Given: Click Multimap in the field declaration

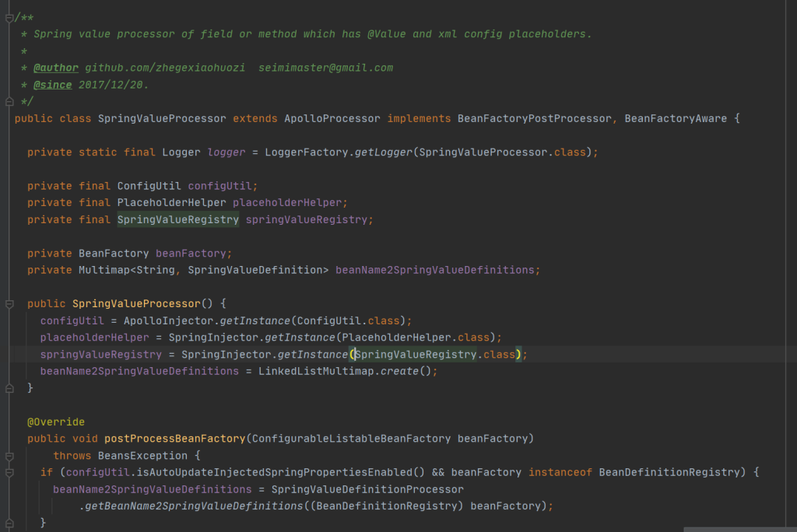Looking at the screenshot, I should [x=104, y=271].
